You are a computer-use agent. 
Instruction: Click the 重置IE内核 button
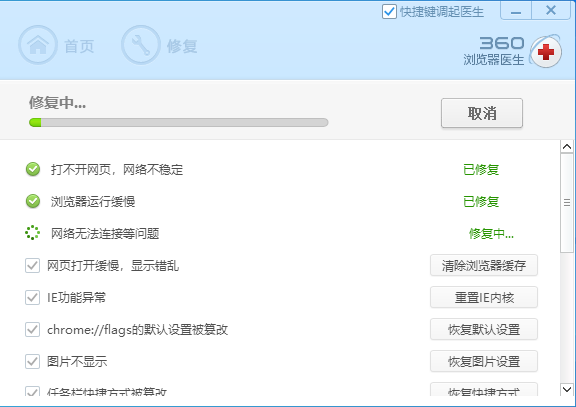(484, 297)
